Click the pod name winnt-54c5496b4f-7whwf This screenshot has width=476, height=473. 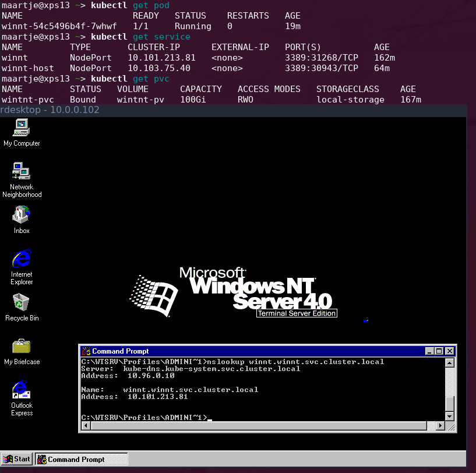pyautogui.click(x=59, y=26)
